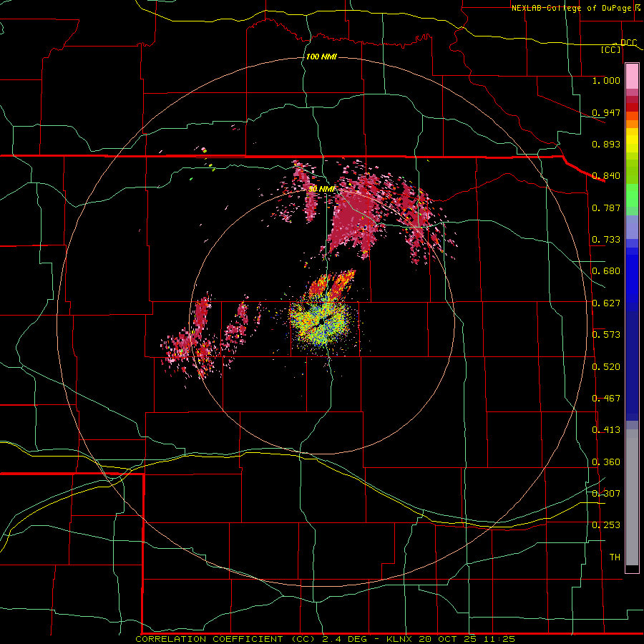Click the 0.520 legend value
This screenshot has height=644, width=644.
tap(606, 367)
